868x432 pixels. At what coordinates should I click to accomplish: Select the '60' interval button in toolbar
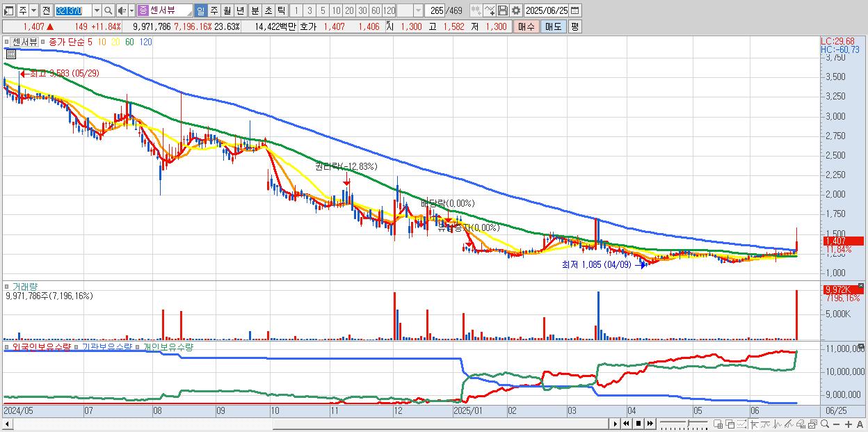(376, 10)
